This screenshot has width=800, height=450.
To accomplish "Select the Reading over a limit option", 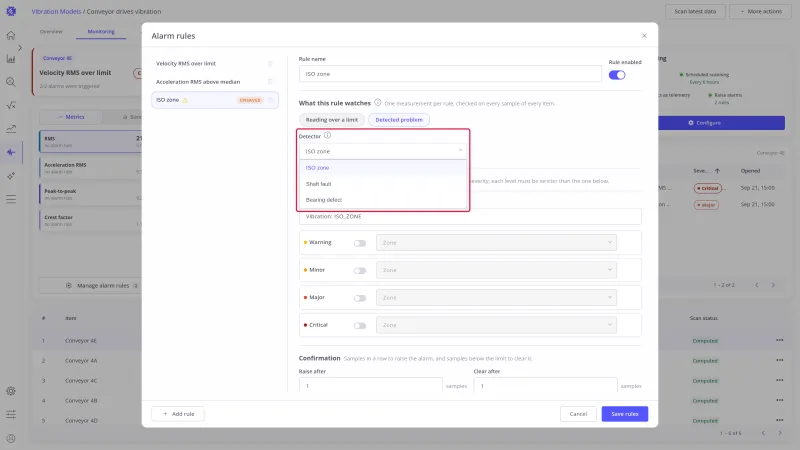I will [332, 120].
